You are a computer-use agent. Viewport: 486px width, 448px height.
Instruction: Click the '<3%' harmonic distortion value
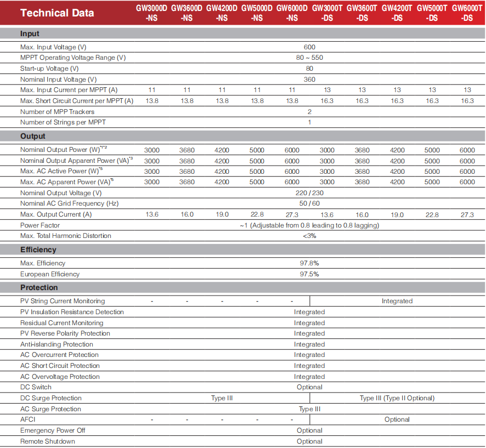tap(309, 236)
